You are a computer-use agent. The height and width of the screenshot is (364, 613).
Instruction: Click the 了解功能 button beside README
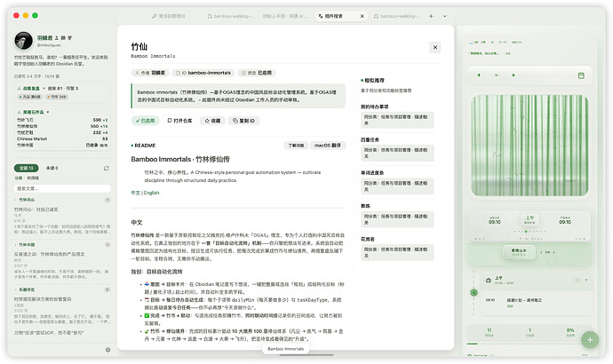296,146
